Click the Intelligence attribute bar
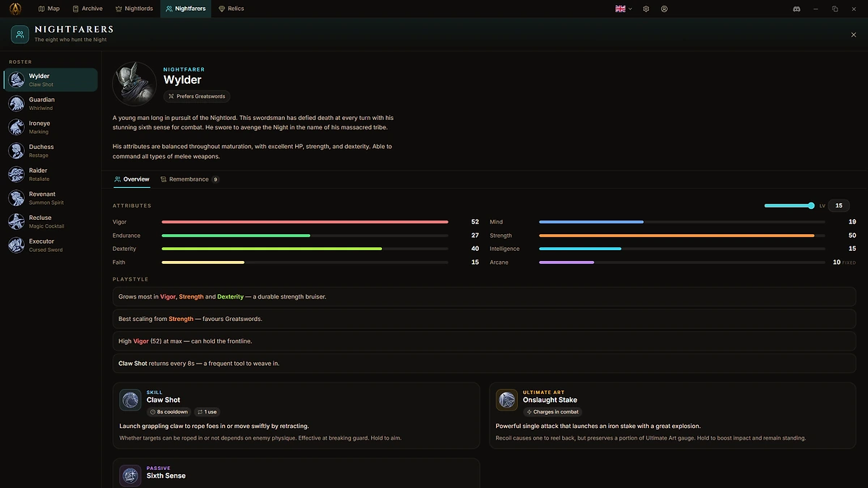 click(681, 249)
